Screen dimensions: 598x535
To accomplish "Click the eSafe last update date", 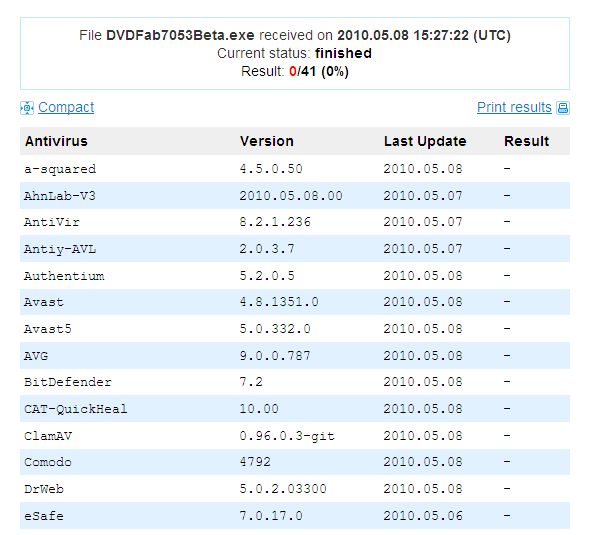I will 423,516.
